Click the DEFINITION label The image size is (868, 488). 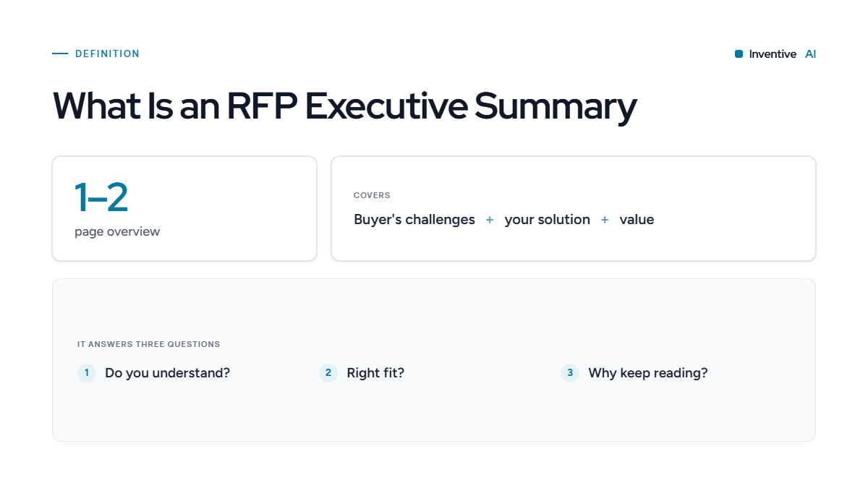tap(107, 53)
